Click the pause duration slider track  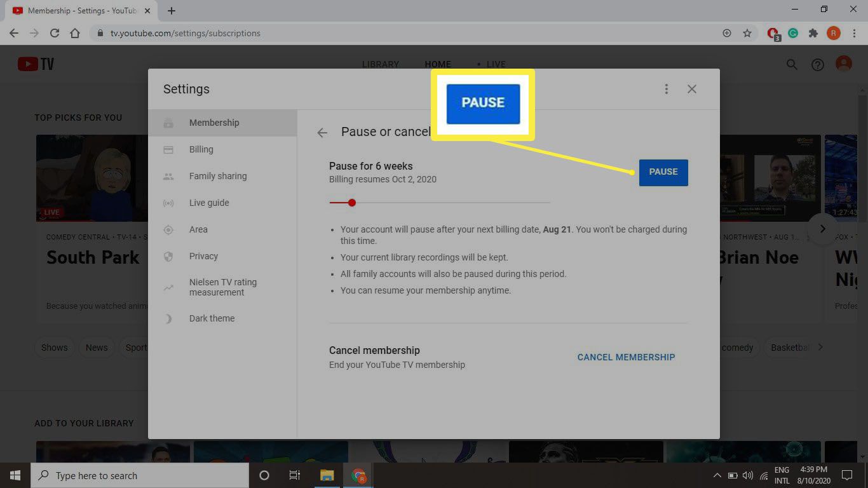[x=440, y=203]
